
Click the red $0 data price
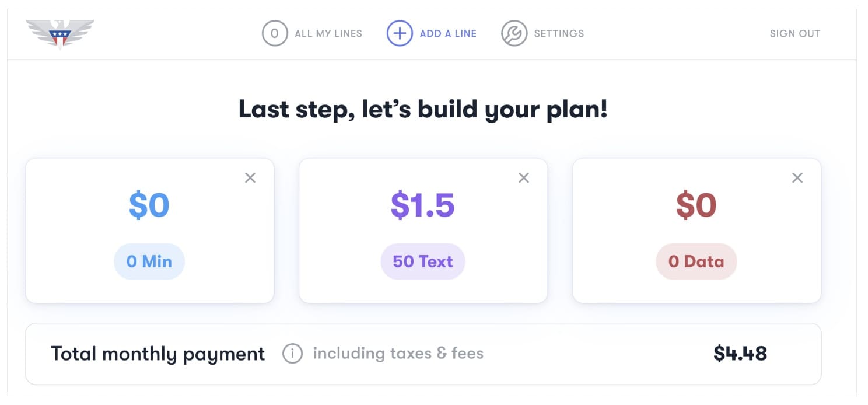(696, 205)
